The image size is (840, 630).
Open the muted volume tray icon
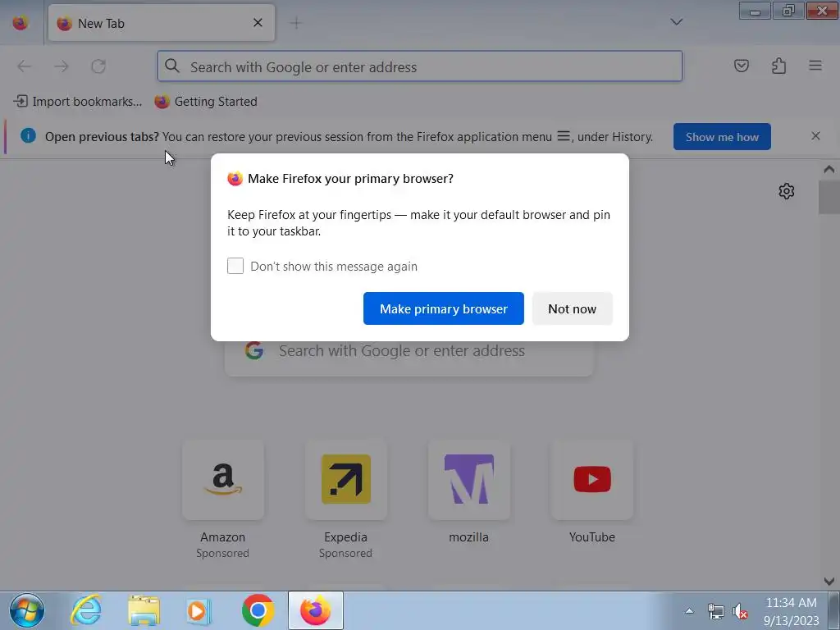coord(740,610)
